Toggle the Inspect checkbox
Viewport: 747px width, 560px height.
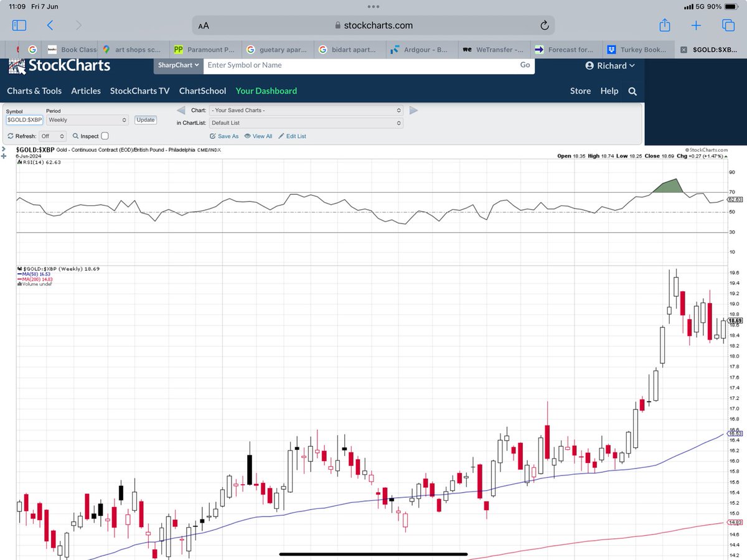pos(105,136)
